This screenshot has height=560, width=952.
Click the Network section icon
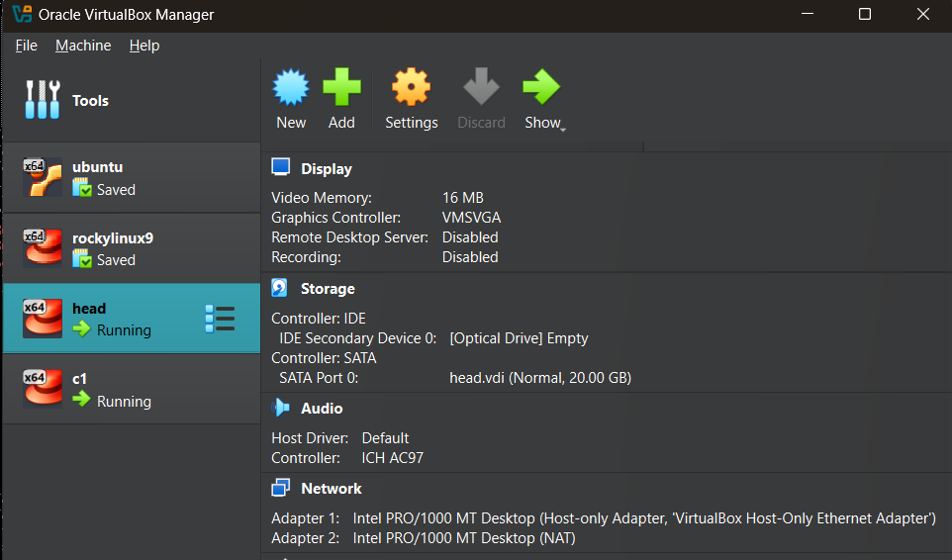[x=280, y=487]
